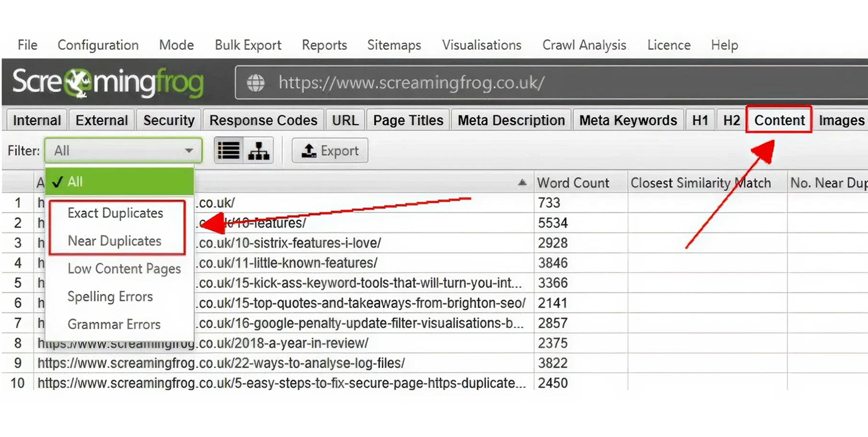Open the File menu
Image resolution: width=868 pixels, height=437 pixels.
(27, 45)
